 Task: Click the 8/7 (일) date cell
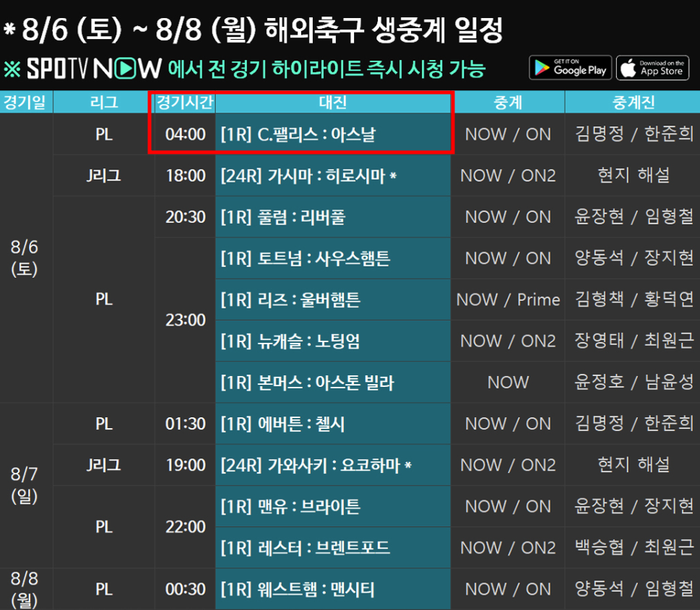[25, 485]
